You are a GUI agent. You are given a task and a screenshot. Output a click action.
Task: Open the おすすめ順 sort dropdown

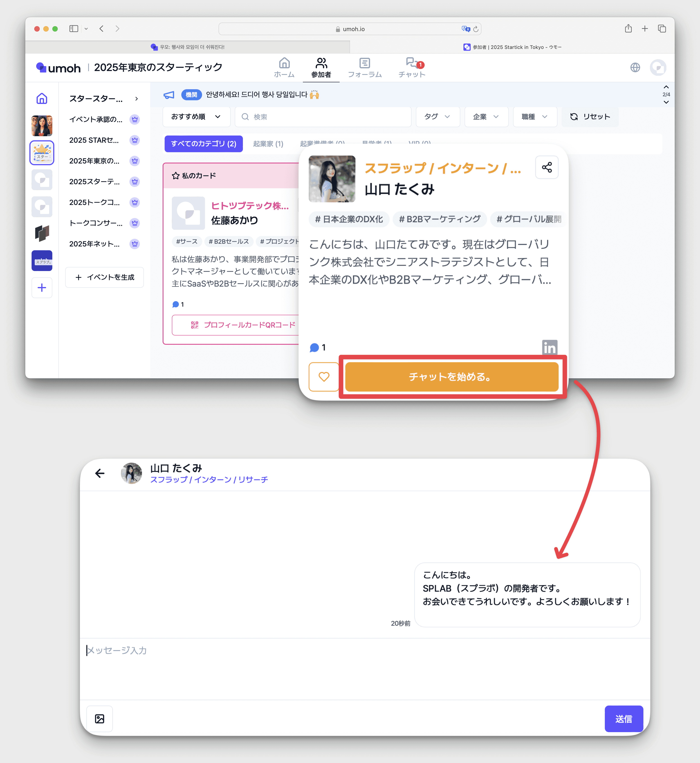tap(196, 117)
